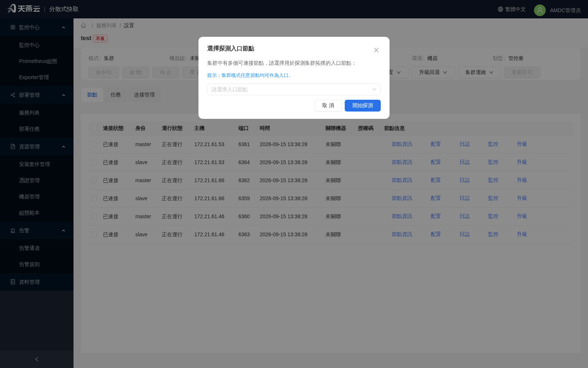This screenshot has height=368, width=588.
Task: Switch to the 節點 tab
Action: (x=92, y=95)
